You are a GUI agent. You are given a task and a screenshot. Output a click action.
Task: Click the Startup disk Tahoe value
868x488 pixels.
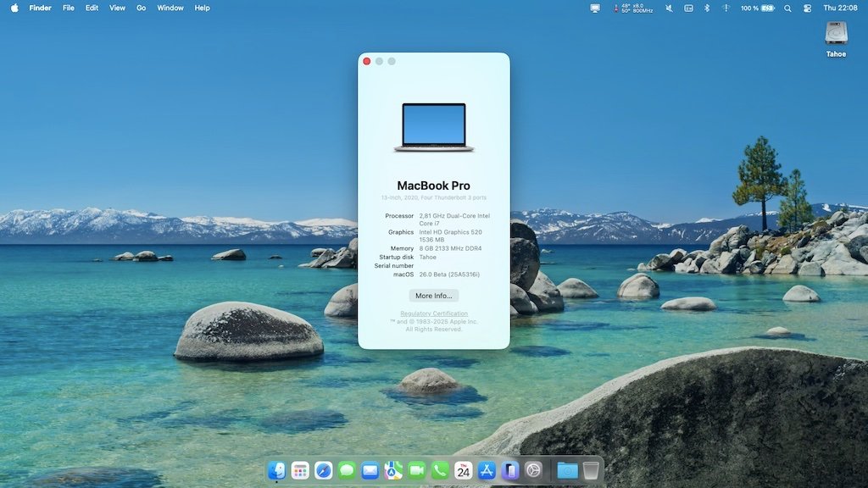point(427,258)
